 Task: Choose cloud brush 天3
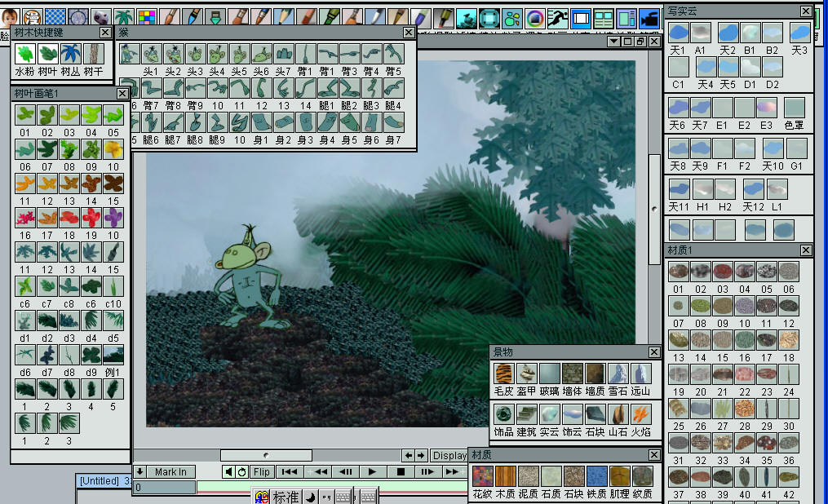click(x=800, y=33)
